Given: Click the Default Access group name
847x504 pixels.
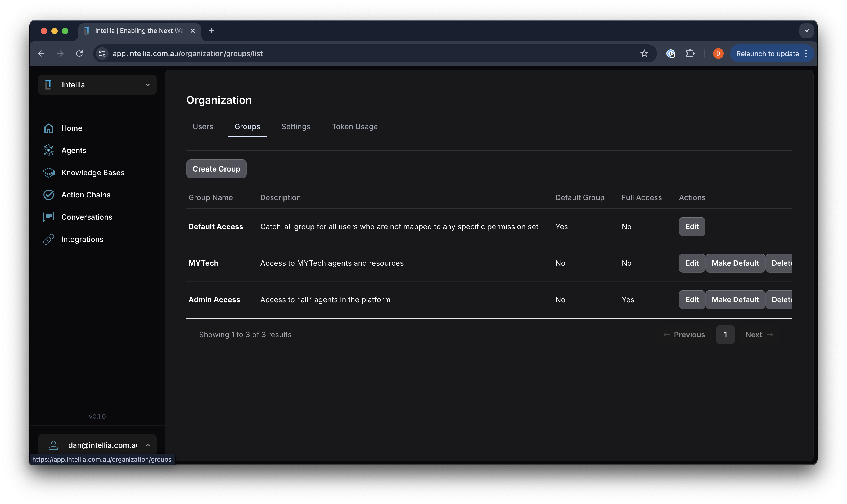Looking at the screenshot, I should pos(216,227).
